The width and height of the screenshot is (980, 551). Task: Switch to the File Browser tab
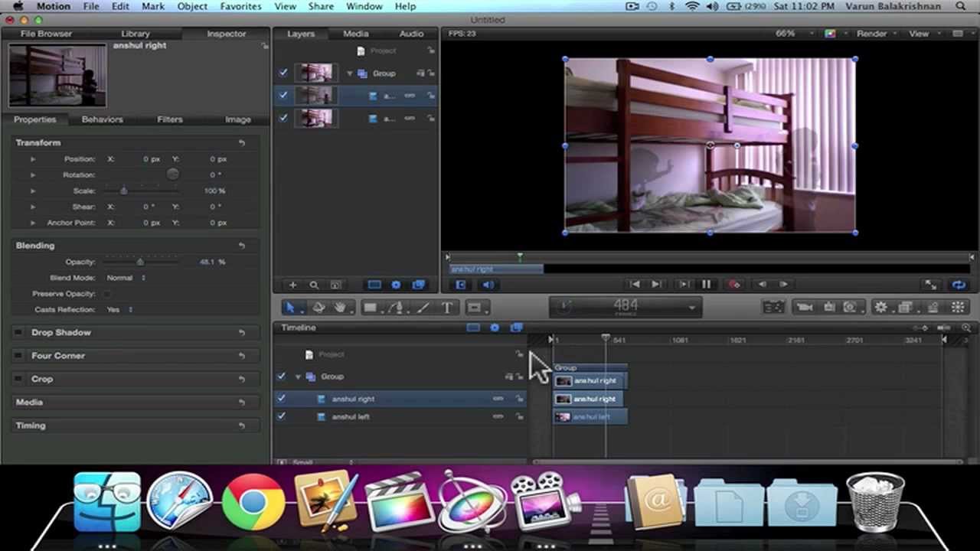point(46,34)
